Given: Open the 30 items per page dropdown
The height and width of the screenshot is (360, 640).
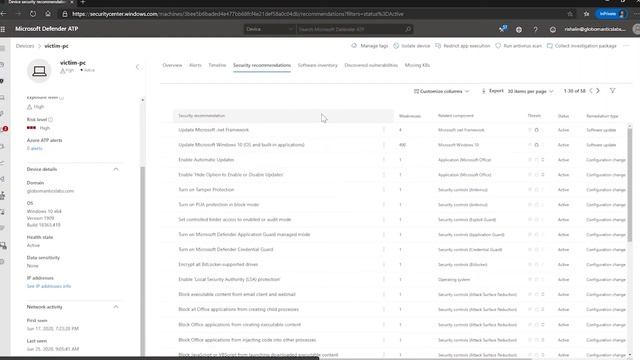Looking at the screenshot, I should [x=531, y=91].
